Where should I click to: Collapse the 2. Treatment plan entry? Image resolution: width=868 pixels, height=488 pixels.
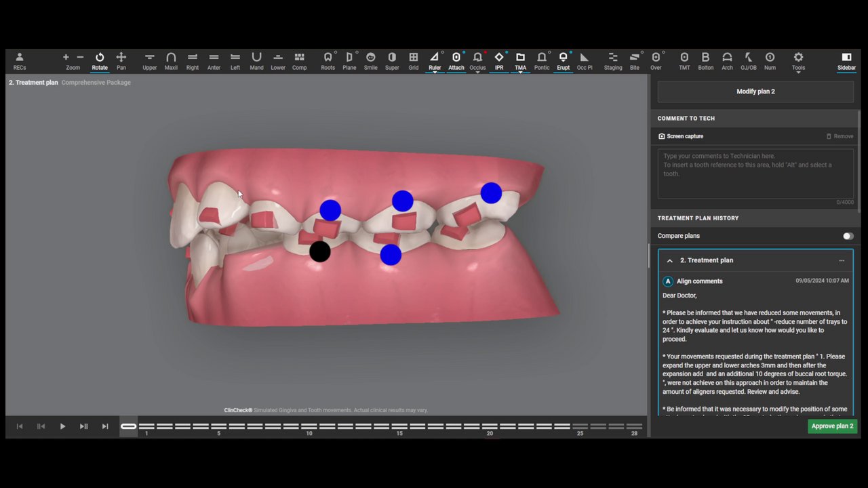point(669,260)
